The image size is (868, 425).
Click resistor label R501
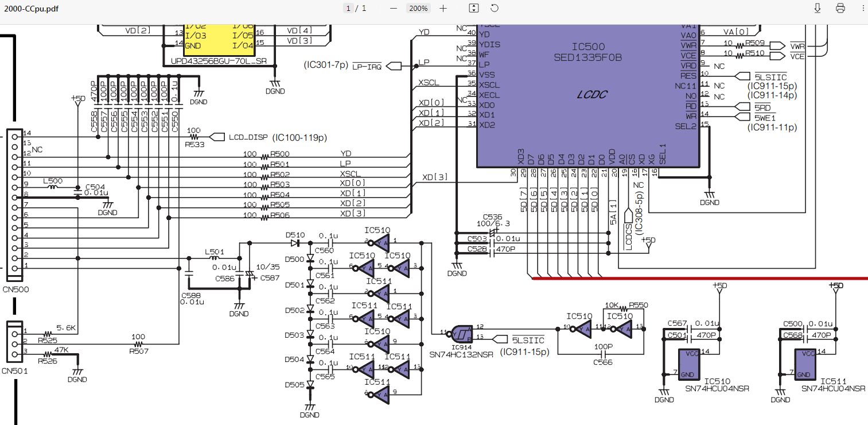pyautogui.click(x=279, y=164)
